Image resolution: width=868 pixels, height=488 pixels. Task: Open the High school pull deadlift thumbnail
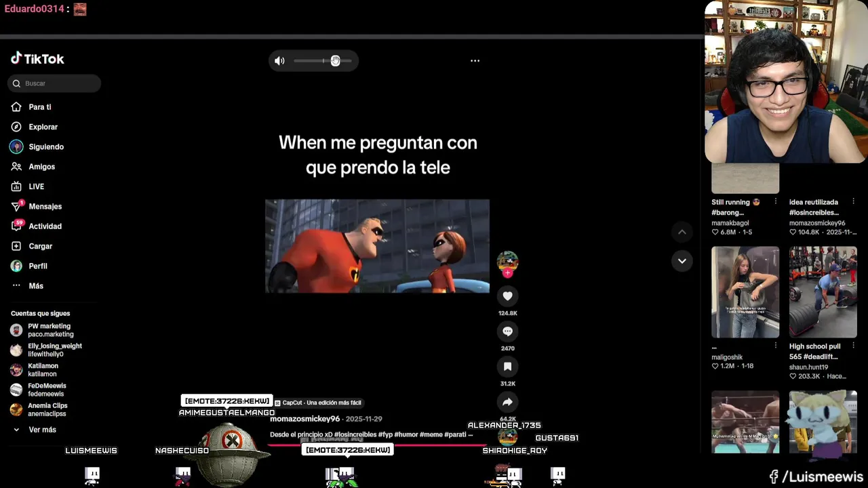(x=823, y=292)
